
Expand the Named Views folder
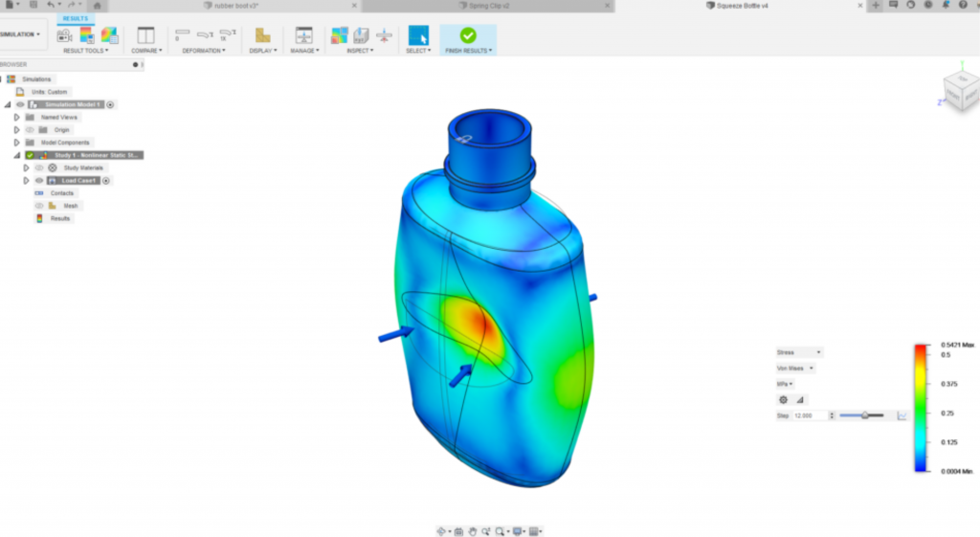[x=17, y=117]
